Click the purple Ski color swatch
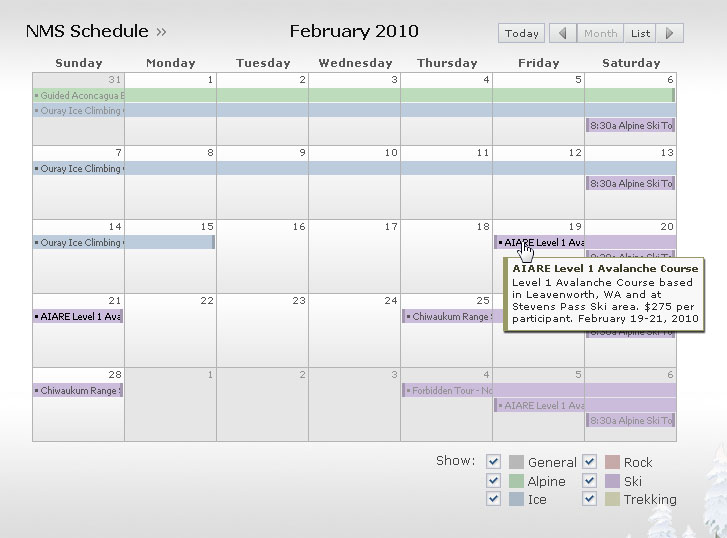This screenshot has width=727, height=538. point(612,481)
